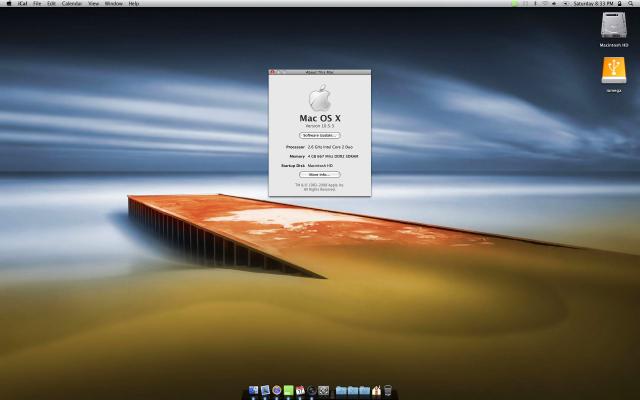Open the second blue folder in Dock

click(353, 391)
